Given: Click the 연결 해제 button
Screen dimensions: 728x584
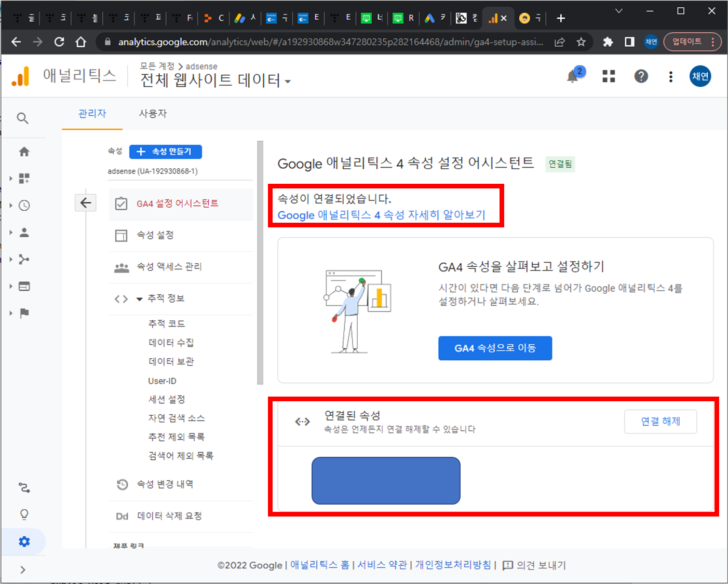Looking at the screenshot, I should pos(660,422).
